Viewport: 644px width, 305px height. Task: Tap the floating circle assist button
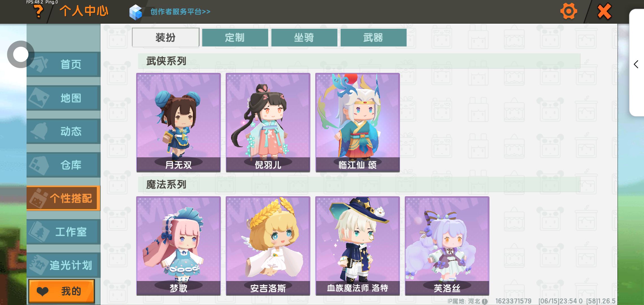(x=21, y=54)
